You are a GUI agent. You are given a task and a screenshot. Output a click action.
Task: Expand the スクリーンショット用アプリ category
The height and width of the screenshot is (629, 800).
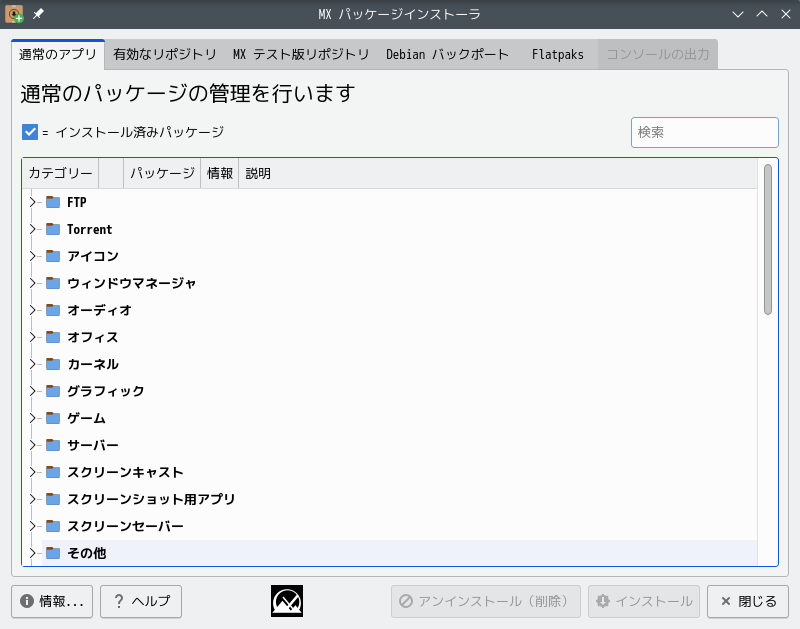32,499
